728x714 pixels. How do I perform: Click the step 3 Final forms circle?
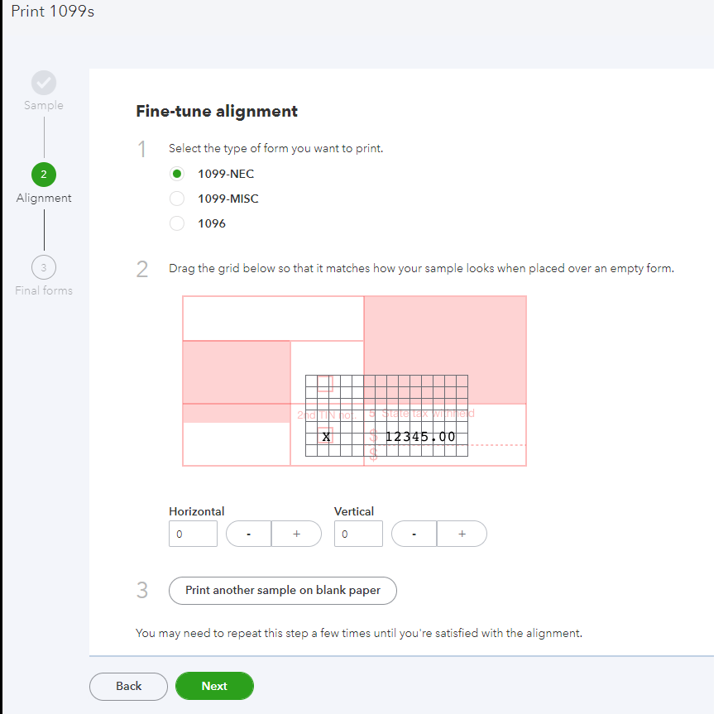click(44, 267)
